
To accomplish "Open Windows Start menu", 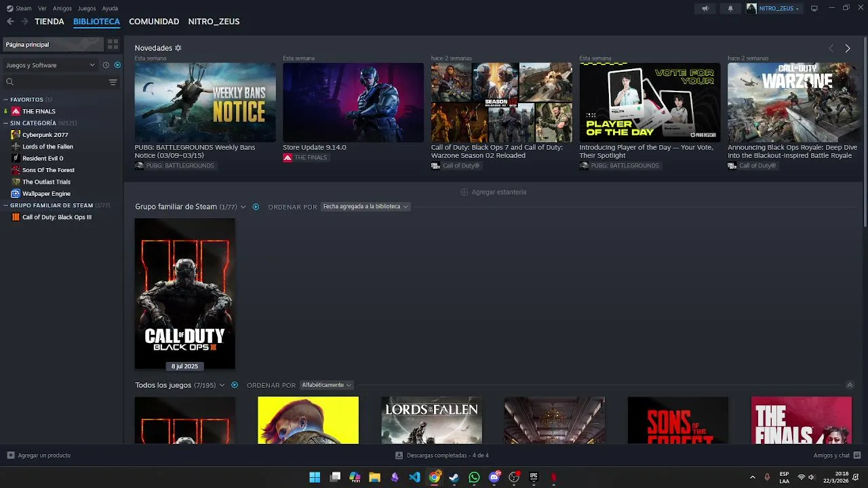I will [315, 477].
